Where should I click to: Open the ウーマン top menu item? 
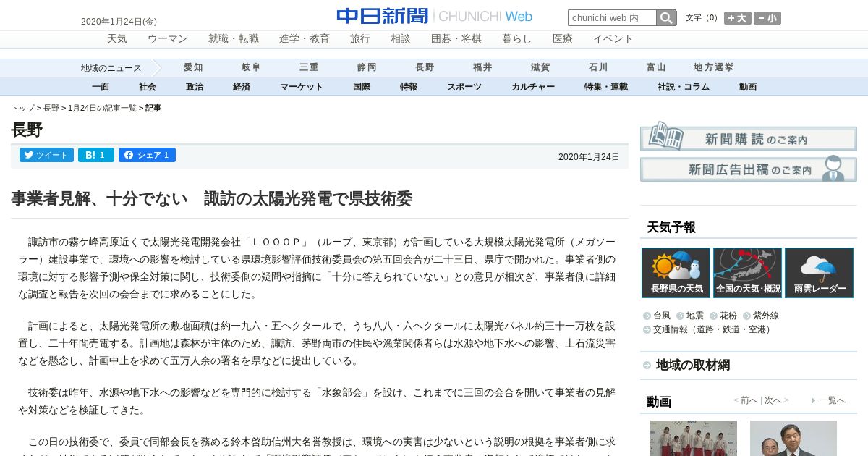(x=168, y=38)
